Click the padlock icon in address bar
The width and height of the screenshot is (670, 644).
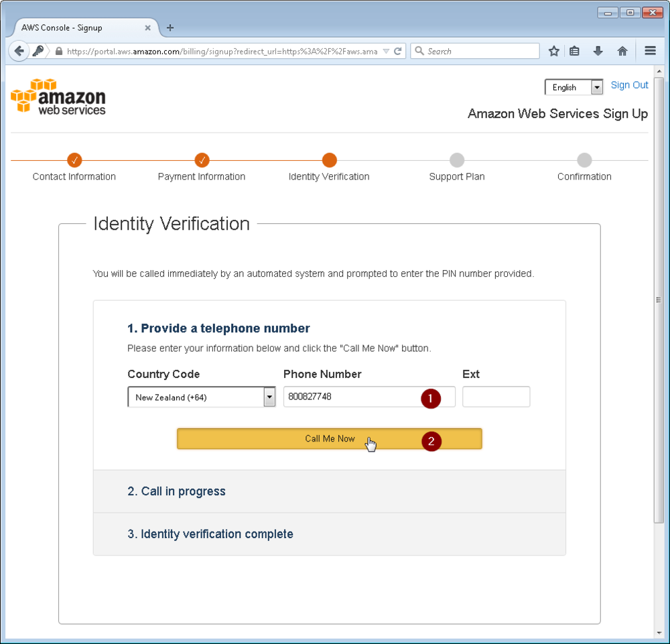59,52
